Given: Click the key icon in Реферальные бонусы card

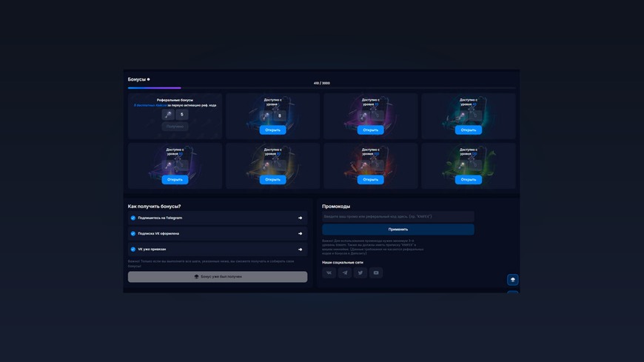Looking at the screenshot, I should coord(168,115).
